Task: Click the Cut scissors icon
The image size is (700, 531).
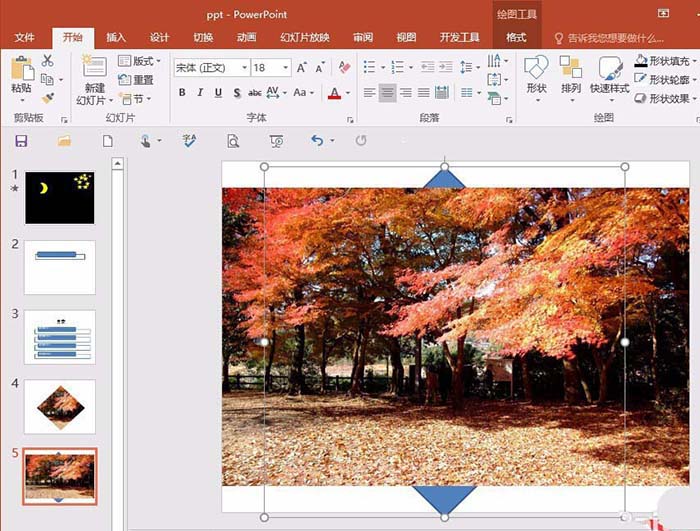Action: point(47,61)
